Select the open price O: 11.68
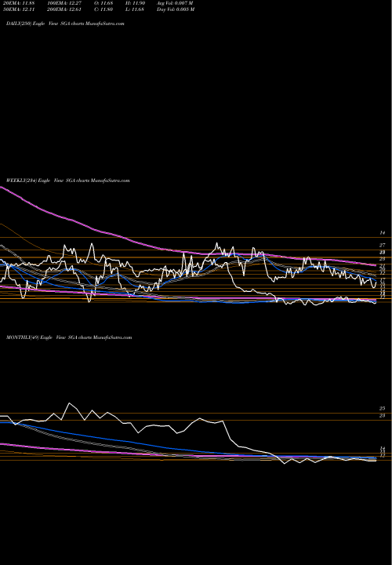 click(x=104, y=3)
